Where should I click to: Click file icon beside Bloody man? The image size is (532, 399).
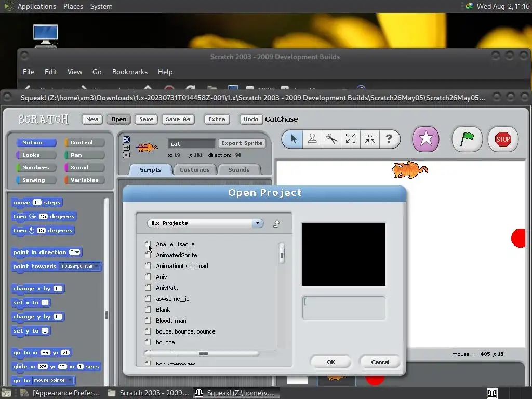(x=148, y=320)
